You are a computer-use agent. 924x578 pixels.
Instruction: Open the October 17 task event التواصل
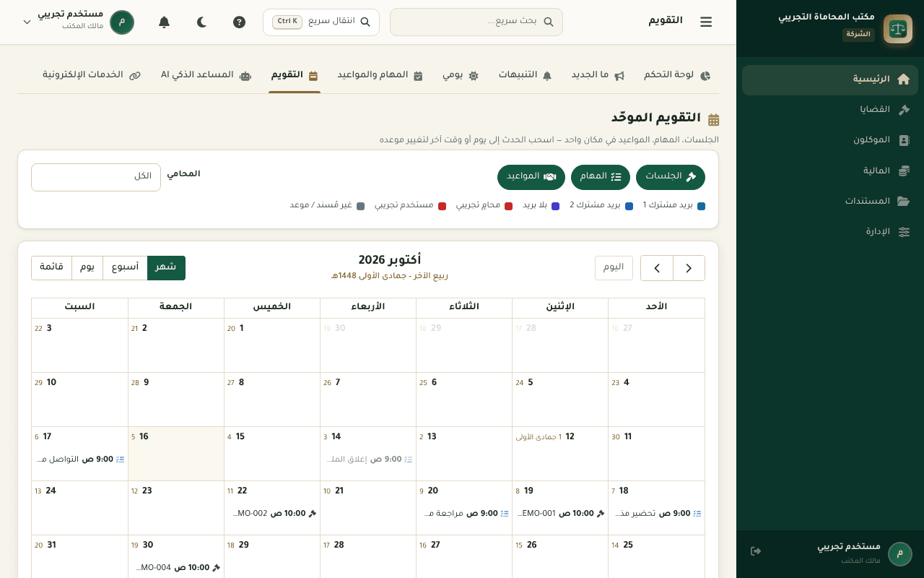pyautogui.click(x=80, y=460)
